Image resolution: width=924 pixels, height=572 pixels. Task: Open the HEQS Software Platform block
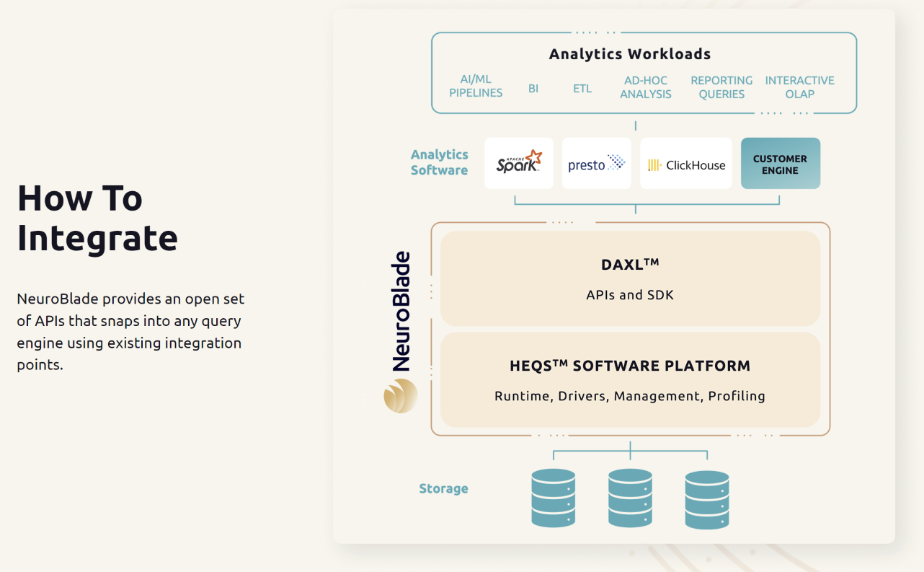click(x=630, y=380)
